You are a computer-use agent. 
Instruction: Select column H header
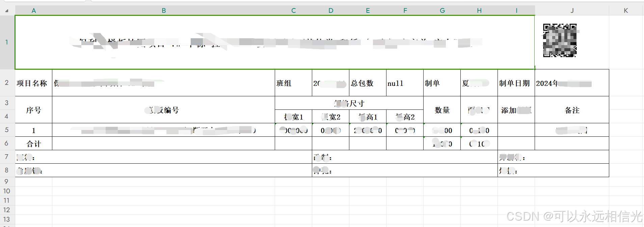coord(479,10)
